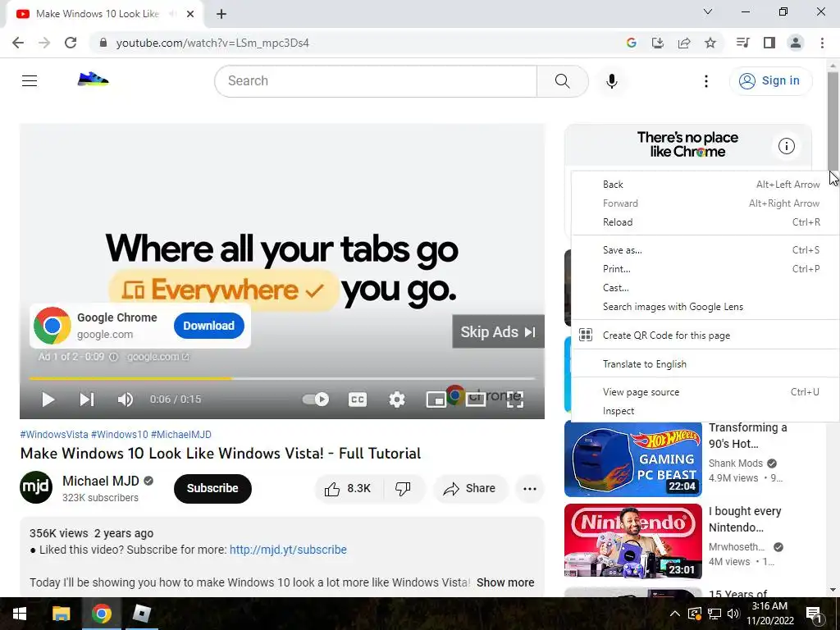The image size is (840, 630).
Task: Open more actions ellipsis under video
Action: point(530,489)
